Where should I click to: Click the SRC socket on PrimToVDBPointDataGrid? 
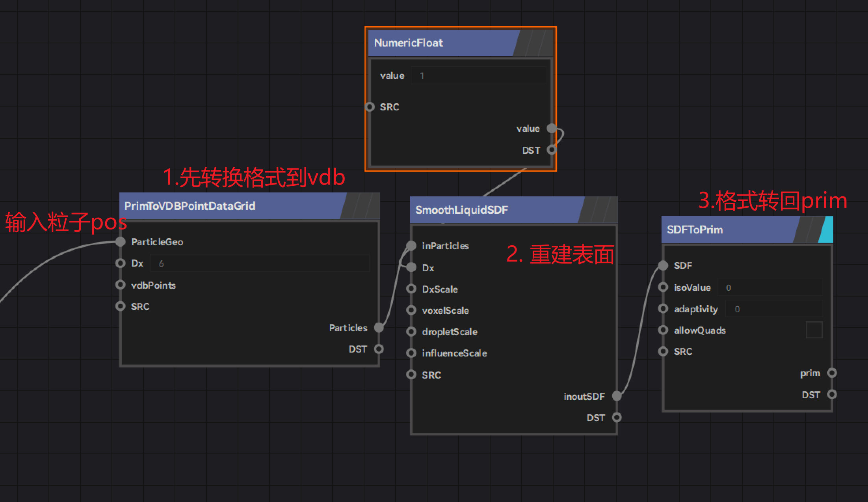point(121,306)
